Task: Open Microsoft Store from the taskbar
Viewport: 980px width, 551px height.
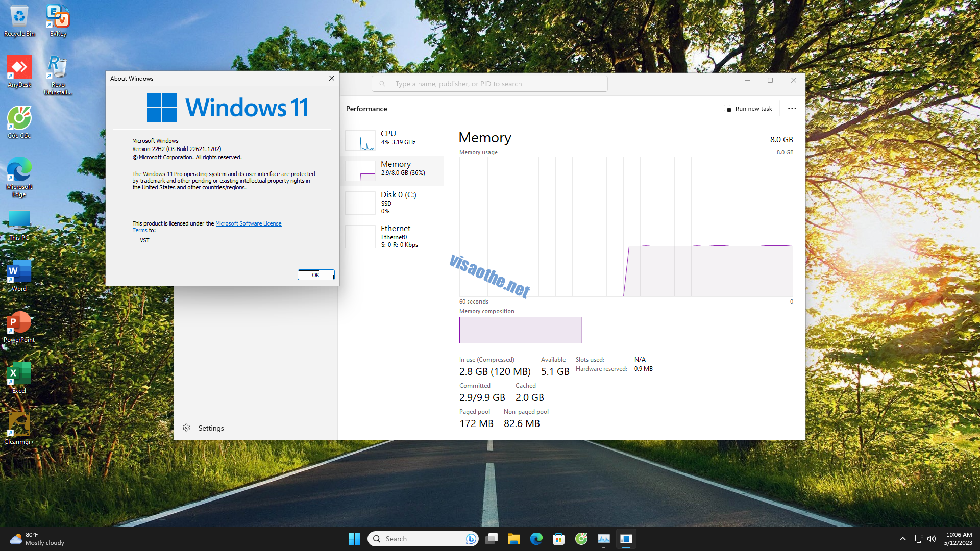Action: (x=559, y=539)
